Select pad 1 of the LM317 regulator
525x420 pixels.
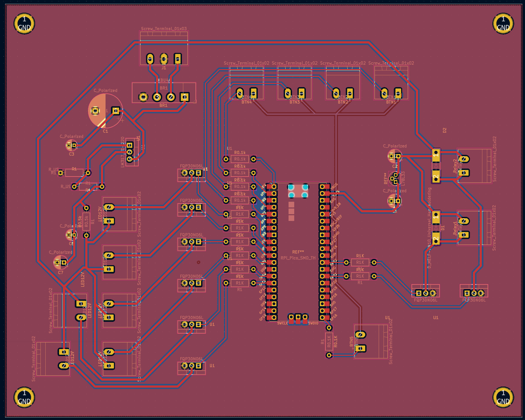130,145
